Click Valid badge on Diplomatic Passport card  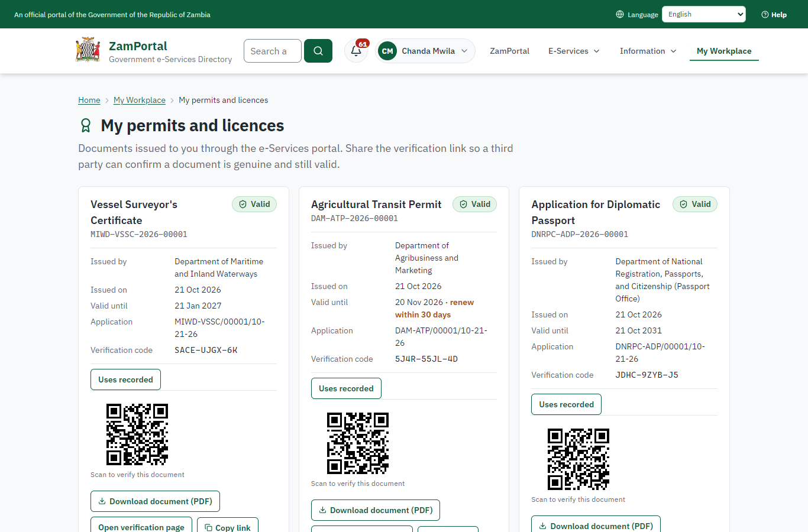tap(695, 204)
